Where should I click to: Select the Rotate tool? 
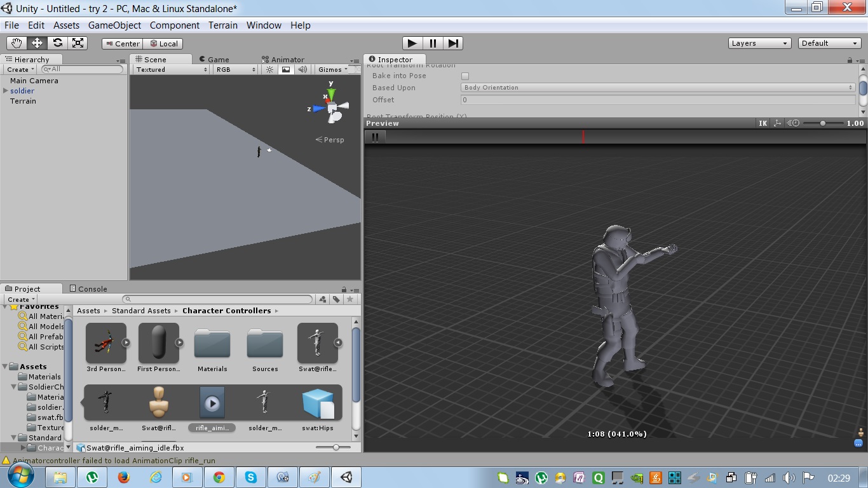pos(57,43)
